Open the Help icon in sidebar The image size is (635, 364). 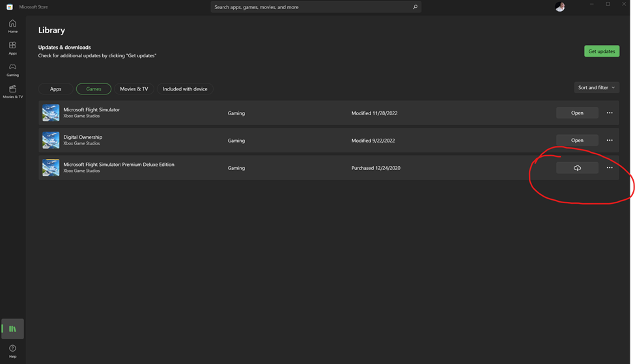pos(12,351)
